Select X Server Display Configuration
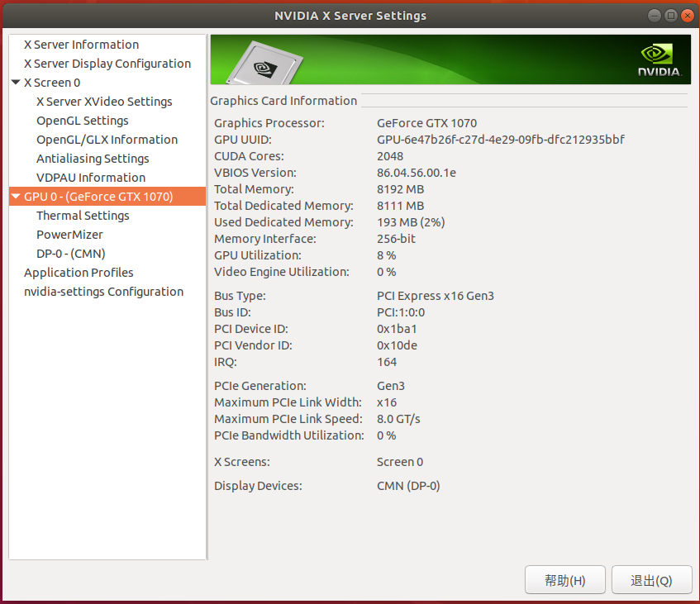Image resolution: width=700 pixels, height=604 pixels. [107, 64]
